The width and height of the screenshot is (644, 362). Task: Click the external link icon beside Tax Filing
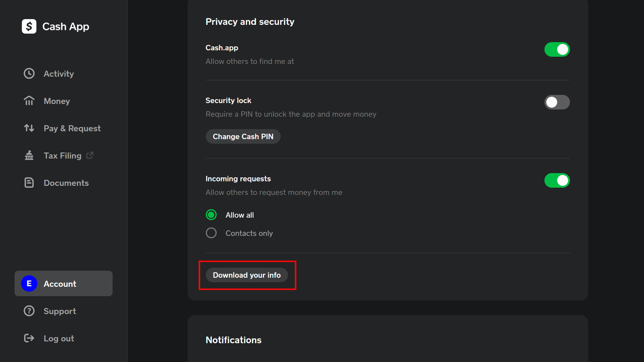90,155
